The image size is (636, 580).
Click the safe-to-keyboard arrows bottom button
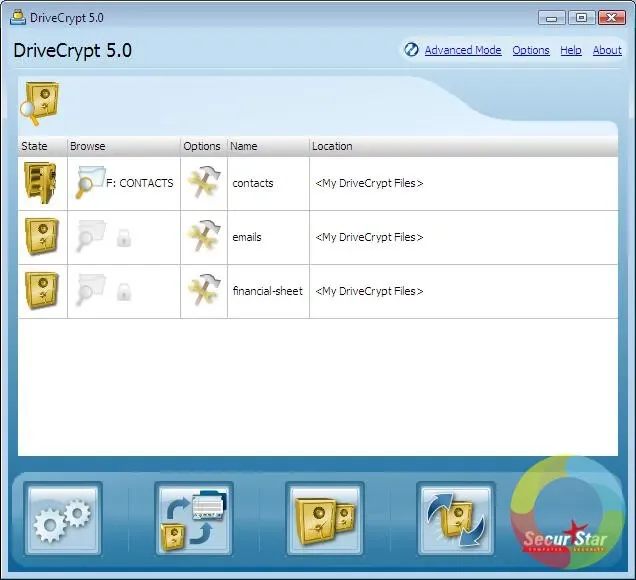coord(194,519)
